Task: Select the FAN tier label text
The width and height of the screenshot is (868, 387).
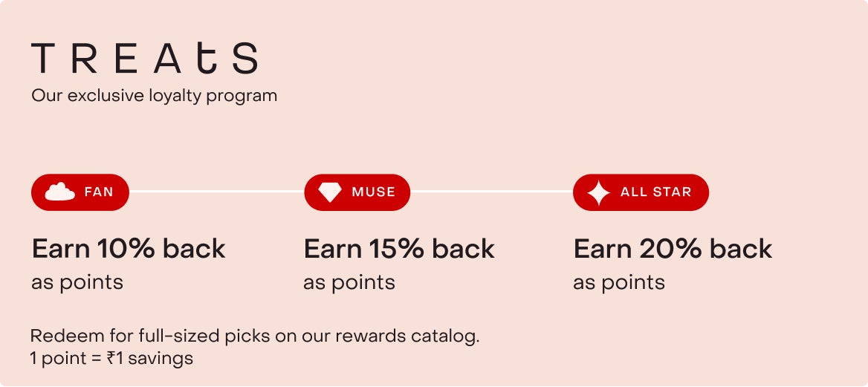Action: point(99,192)
